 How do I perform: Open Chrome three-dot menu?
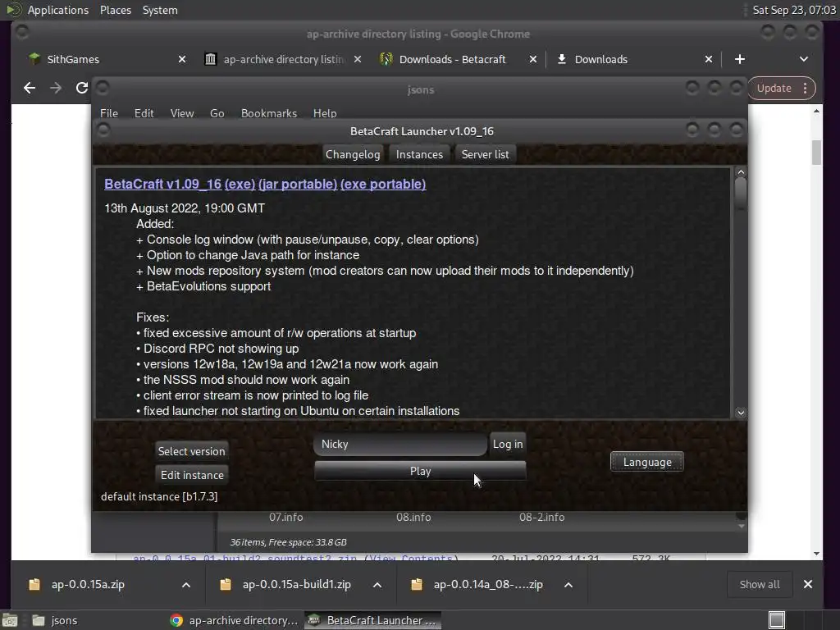tap(806, 89)
